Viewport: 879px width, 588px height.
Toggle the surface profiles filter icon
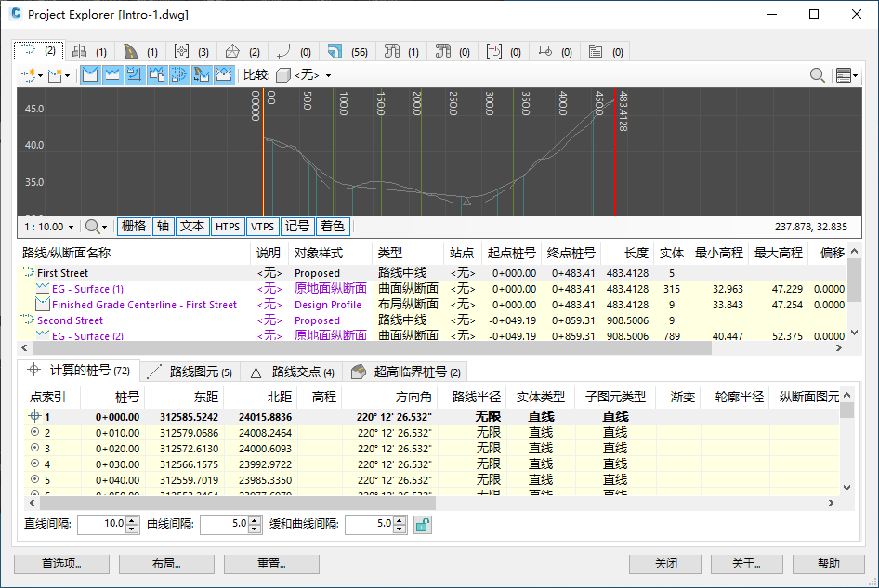click(112, 74)
